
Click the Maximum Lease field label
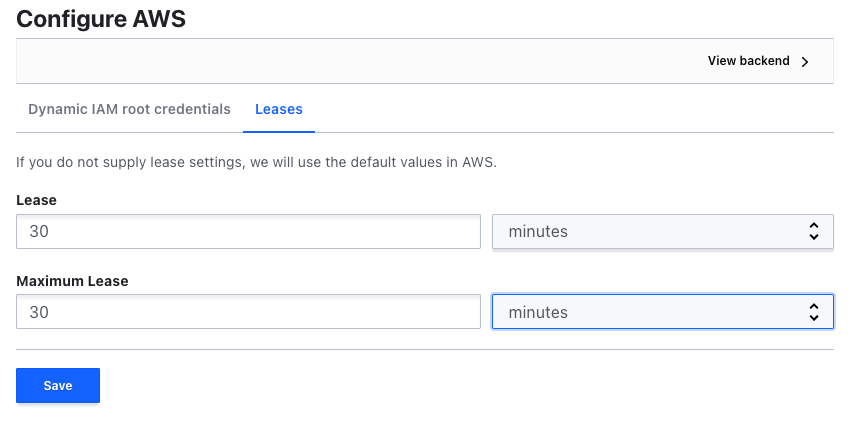pyautogui.click(x=72, y=281)
